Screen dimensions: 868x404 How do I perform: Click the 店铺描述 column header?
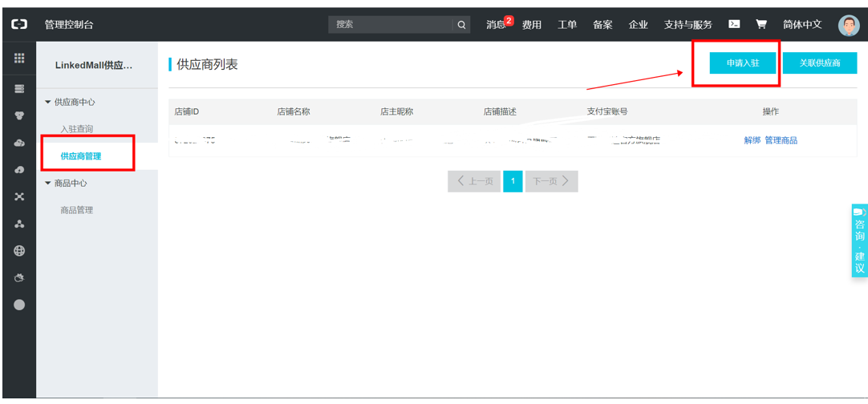(500, 111)
